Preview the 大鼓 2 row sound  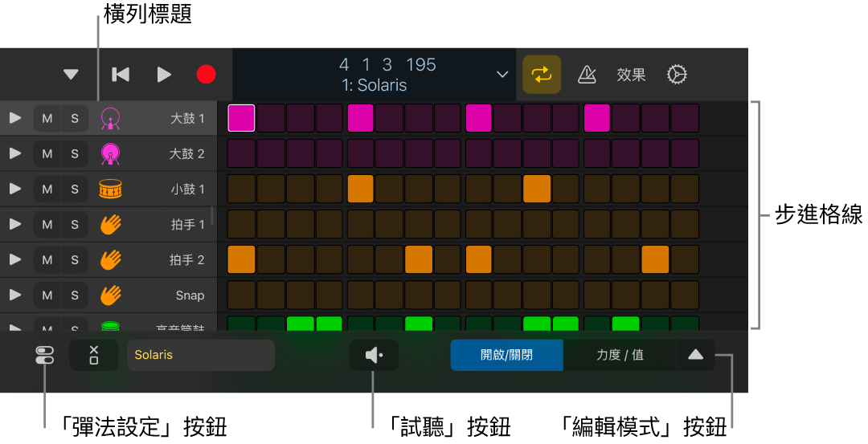[x=15, y=153]
